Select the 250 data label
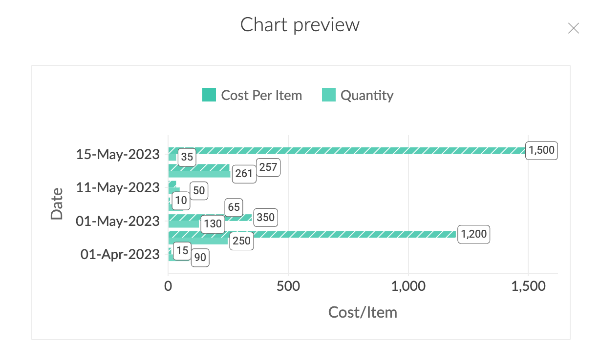600x364 pixels. [241, 241]
